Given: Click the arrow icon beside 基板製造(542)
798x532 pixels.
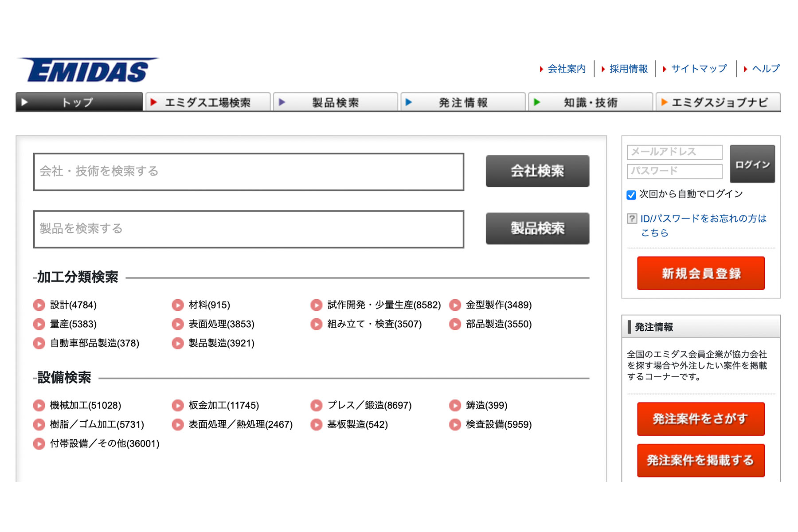Looking at the screenshot, I should pyautogui.click(x=316, y=425).
